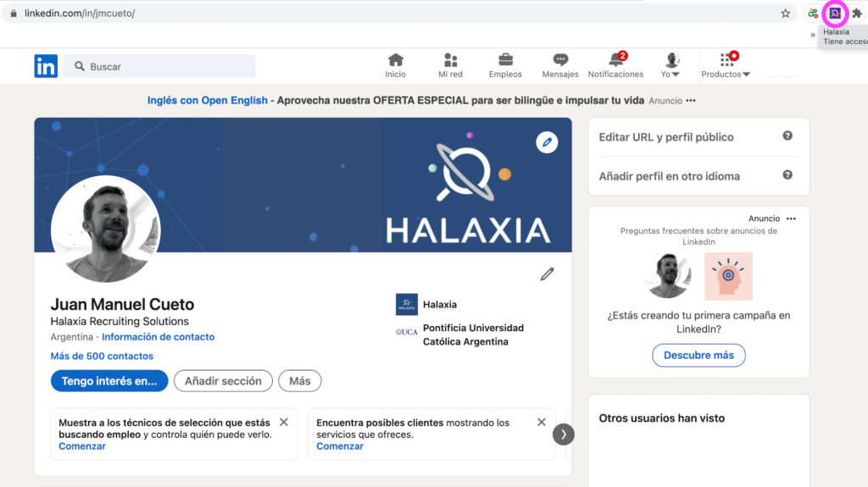Screen dimensions: 868x487
Task: Open Mensajes messaging icon
Action: tap(560, 66)
